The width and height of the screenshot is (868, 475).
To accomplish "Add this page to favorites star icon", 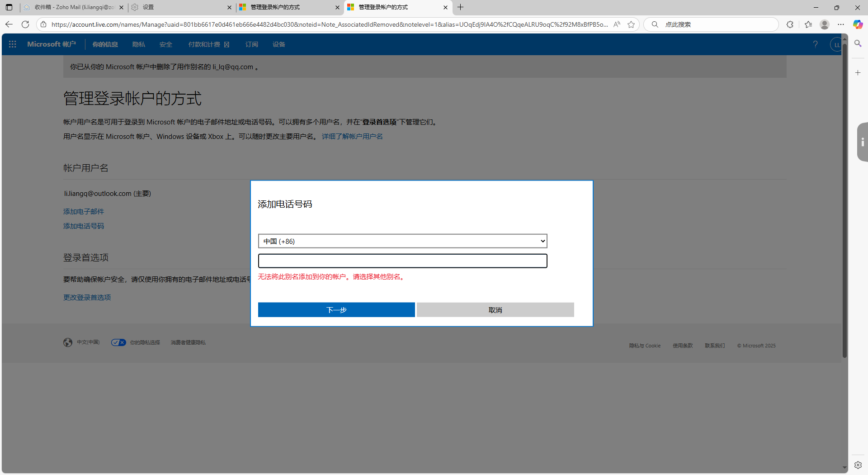I will 631,24.
